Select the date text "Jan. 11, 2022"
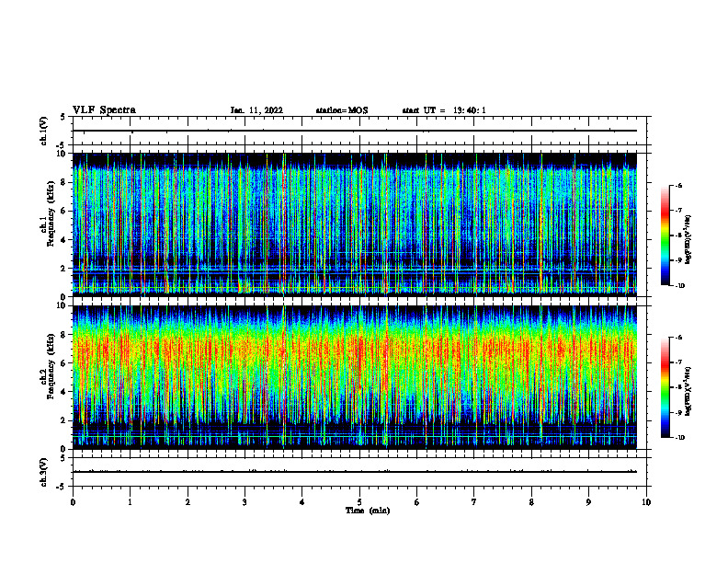The width and height of the screenshot is (728, 563). pos(256,110)
